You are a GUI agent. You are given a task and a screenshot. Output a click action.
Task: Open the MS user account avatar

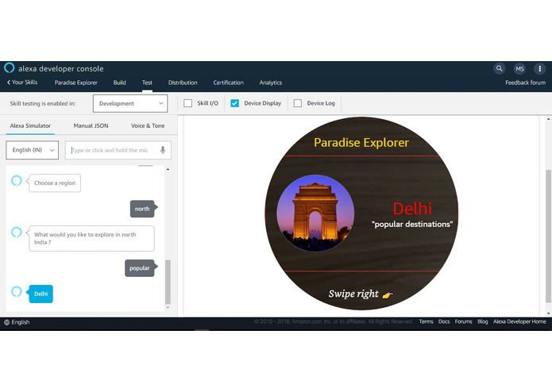[519, 68]
